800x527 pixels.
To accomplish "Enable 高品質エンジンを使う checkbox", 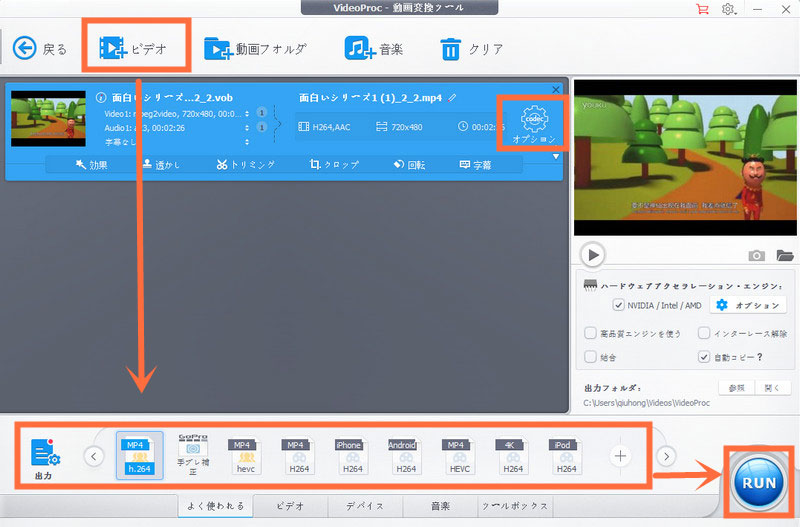I will click(x=590, y=333).
